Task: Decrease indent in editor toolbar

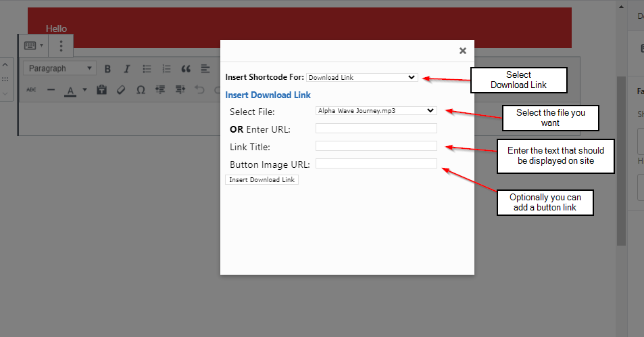Action: coord(160,89)
